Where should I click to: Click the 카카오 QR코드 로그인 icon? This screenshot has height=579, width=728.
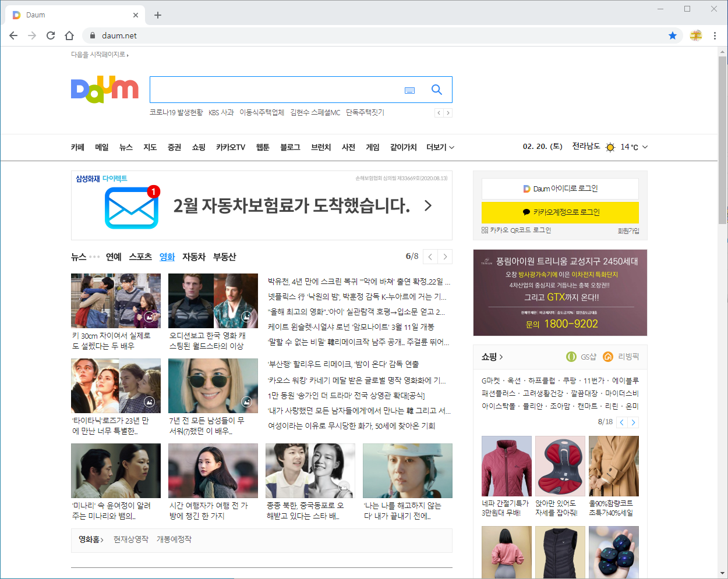pos(485,230)
